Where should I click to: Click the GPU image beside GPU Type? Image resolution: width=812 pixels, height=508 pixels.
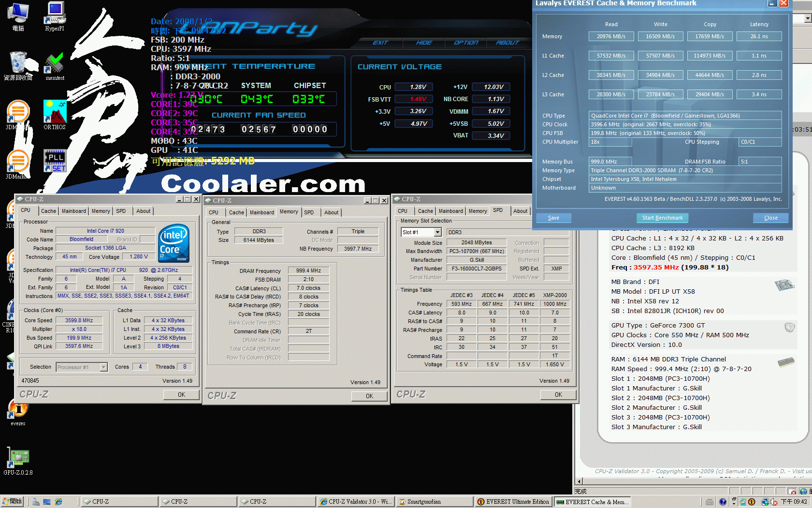pos(789,328)
